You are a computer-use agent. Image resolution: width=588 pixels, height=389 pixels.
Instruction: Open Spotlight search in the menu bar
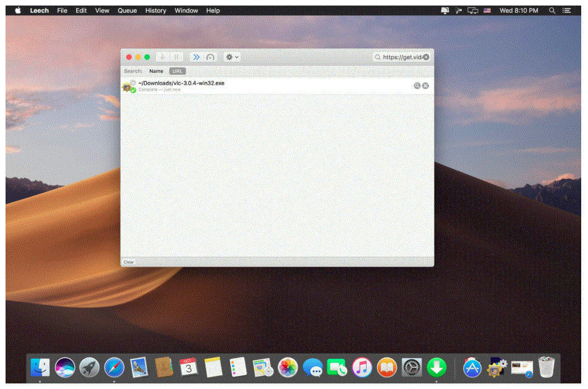[x=552, y=11]
